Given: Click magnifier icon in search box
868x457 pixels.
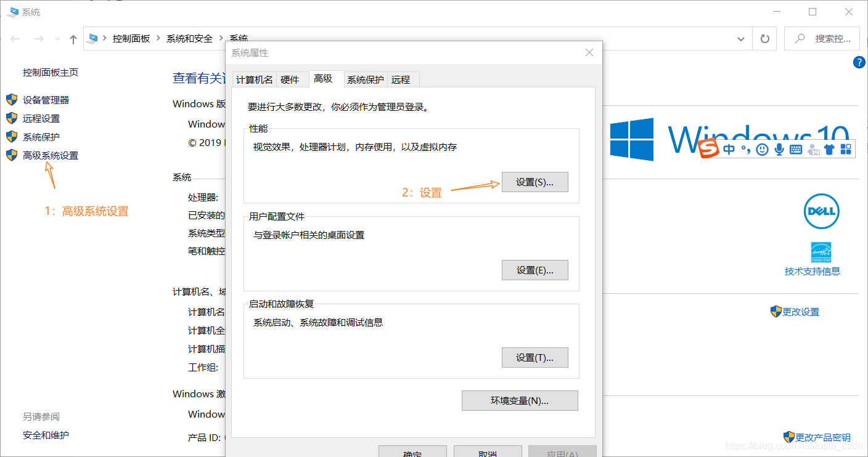Looking at the screenshot, I should click(800, 38).
